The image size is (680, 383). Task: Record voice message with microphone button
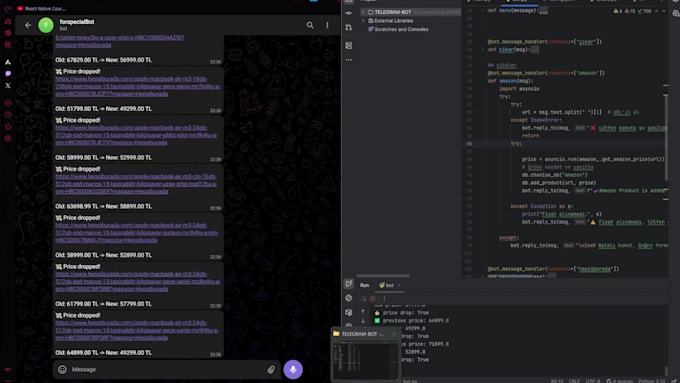(293, 369)
